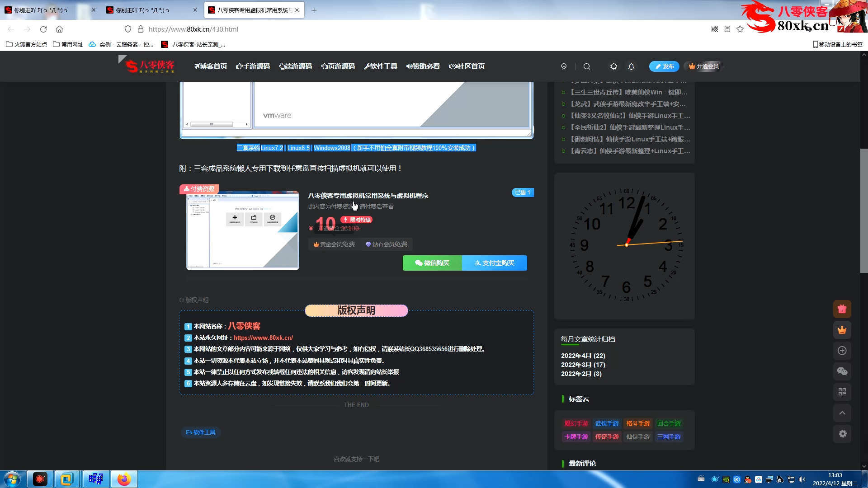868x488 pixels.
Task: Click the Baidu Netdisk tray icon
Action: tap(759, 479)
